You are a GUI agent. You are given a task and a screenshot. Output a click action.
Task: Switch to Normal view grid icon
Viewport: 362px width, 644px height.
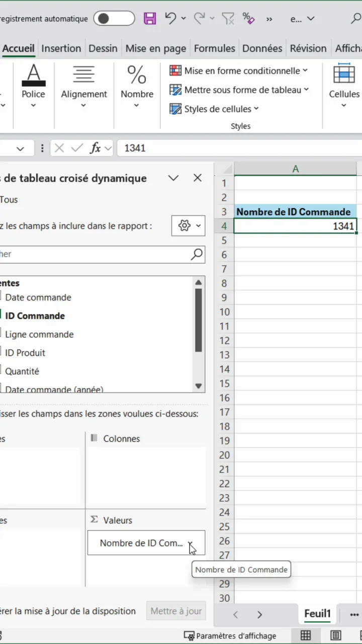[x=306, y=635]
